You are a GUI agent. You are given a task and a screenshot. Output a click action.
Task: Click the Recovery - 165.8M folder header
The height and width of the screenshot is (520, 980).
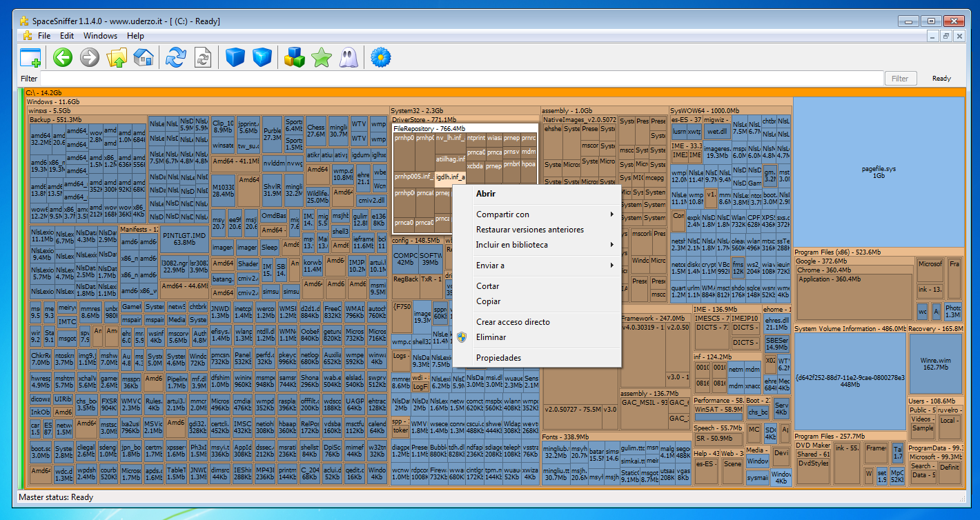tap(935, 329)
